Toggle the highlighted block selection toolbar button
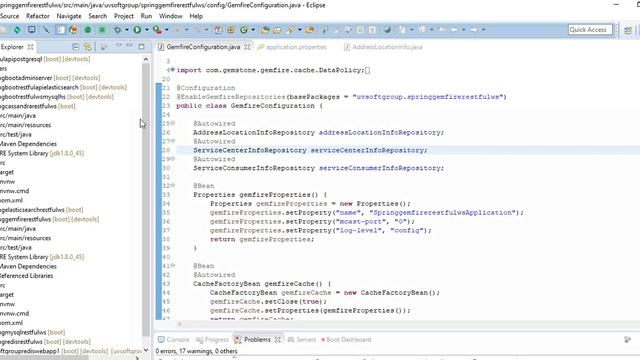 point(61,30)
